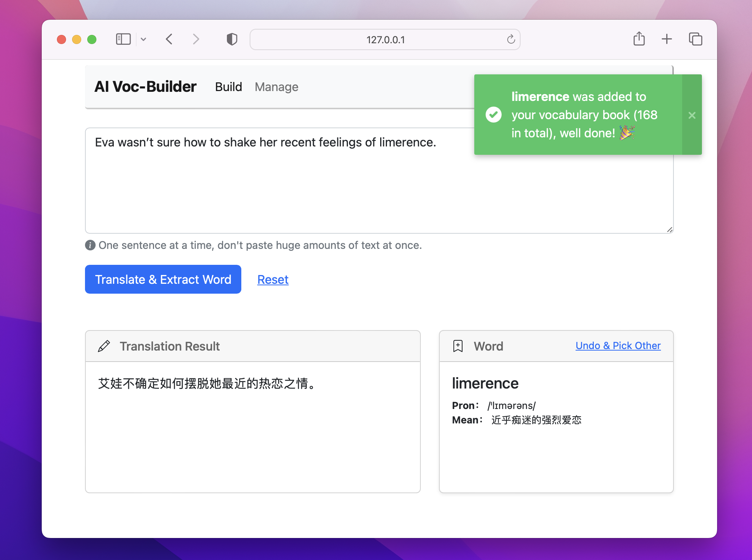Click the info icon beside the hint
Screen dimensions: 752x560
tap(90, 245)
